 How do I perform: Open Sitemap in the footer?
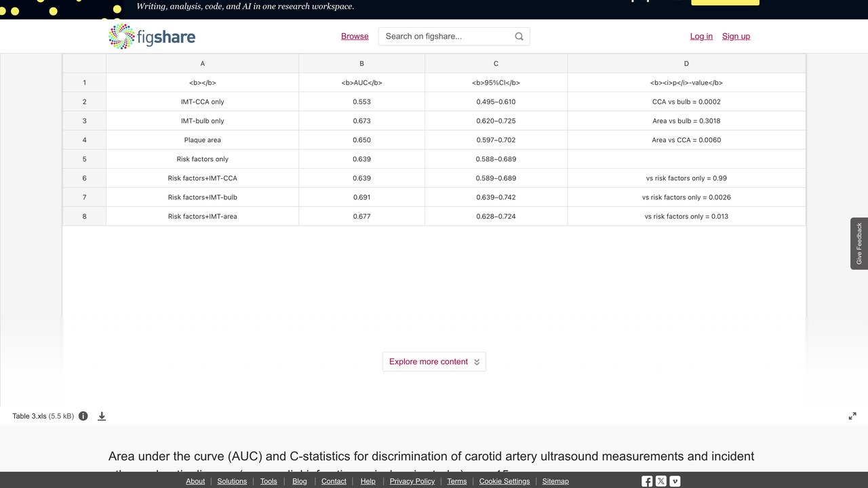(555, 481)
